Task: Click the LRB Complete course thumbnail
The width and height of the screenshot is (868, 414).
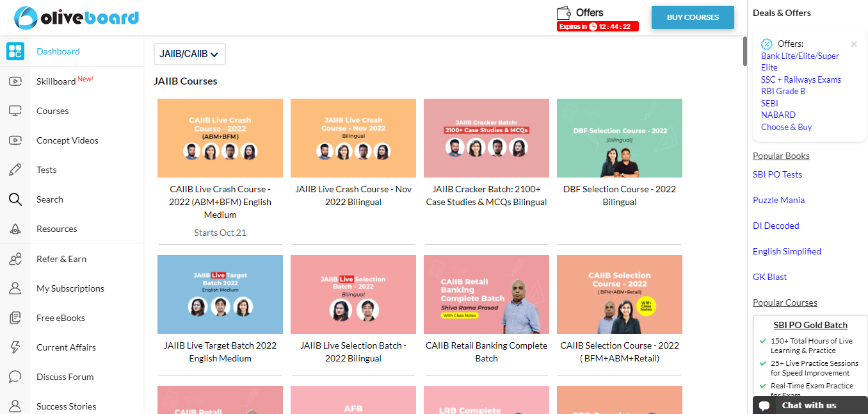Action: pos(486,400)
